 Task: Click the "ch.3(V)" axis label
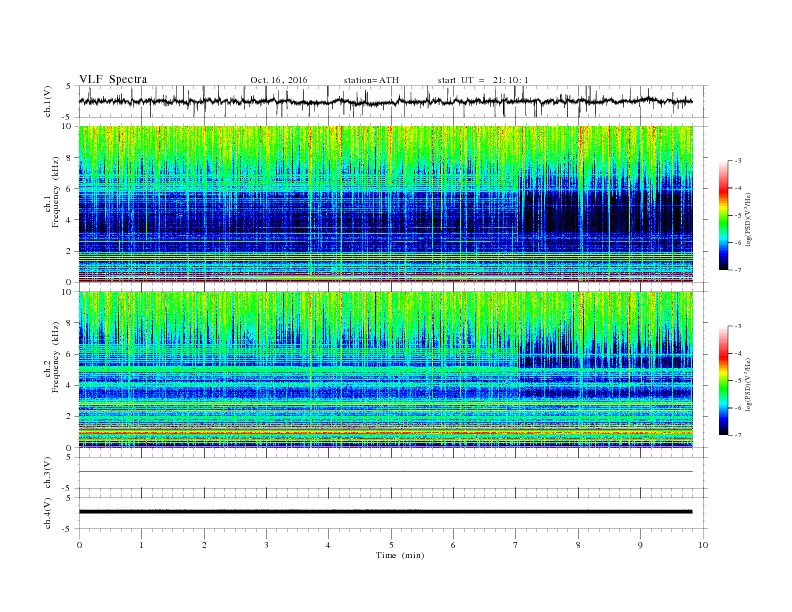[x=48, y=474]
